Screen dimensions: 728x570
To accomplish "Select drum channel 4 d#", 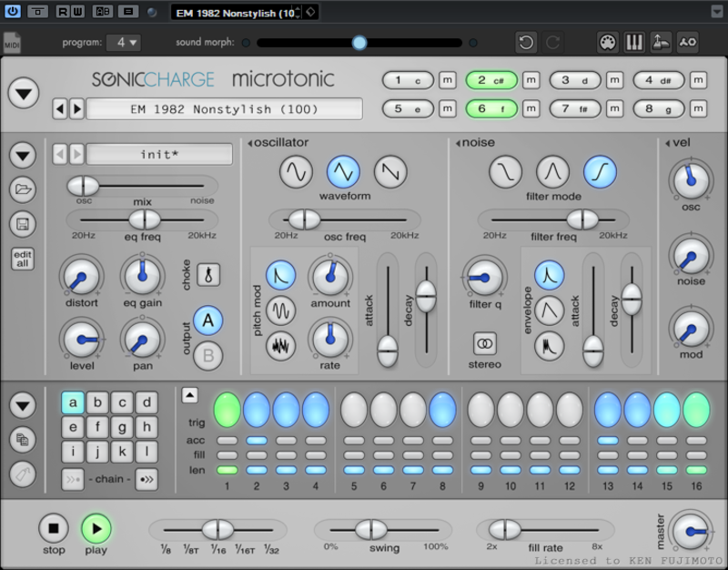I will [x=658, y=80].
